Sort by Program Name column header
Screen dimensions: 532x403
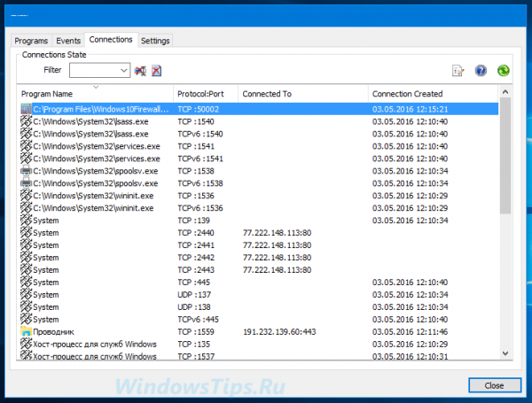96,94
